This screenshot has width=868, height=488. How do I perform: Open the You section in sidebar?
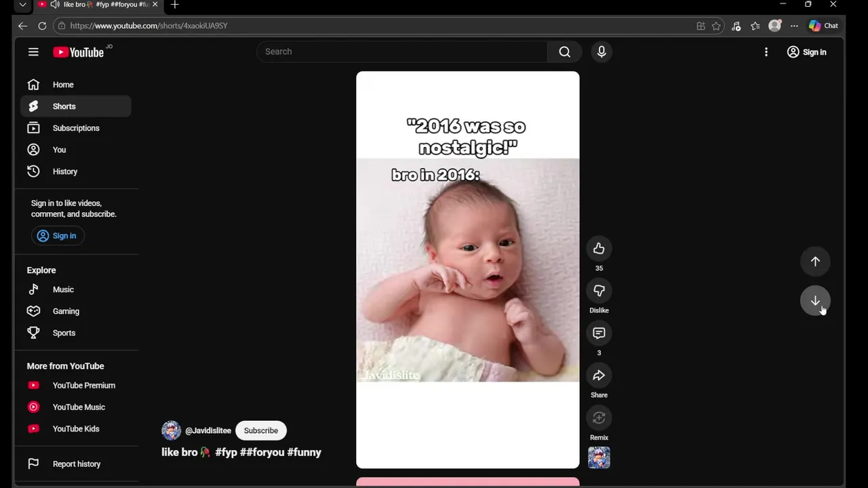coord(75,150)
